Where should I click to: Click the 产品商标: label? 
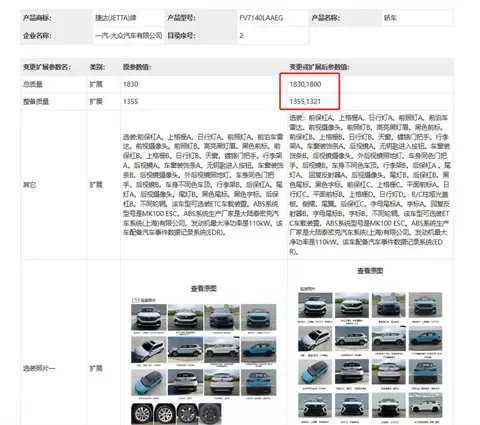(37, 18)
